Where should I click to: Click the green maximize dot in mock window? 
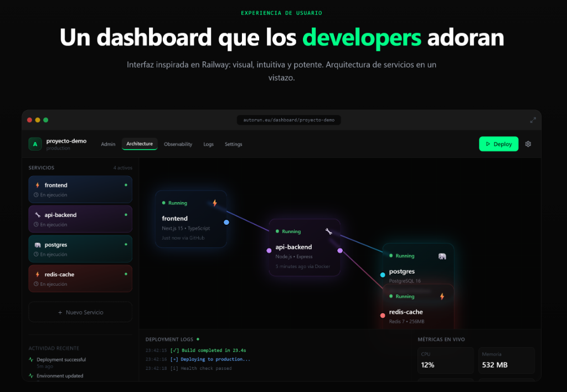[x=45, y=120]
